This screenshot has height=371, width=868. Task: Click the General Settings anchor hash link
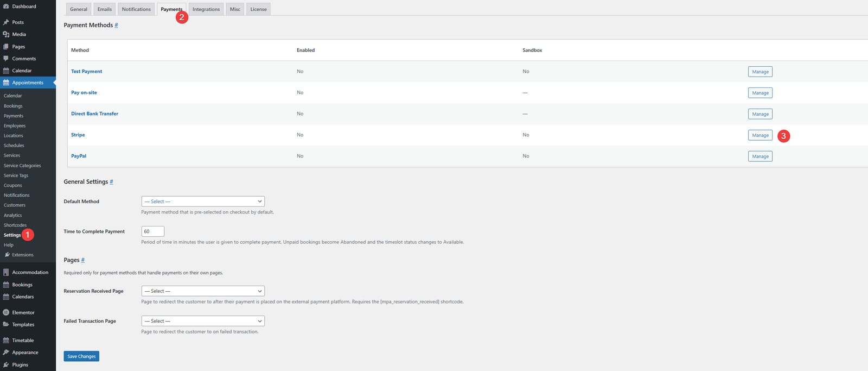[x=111, y=181]
